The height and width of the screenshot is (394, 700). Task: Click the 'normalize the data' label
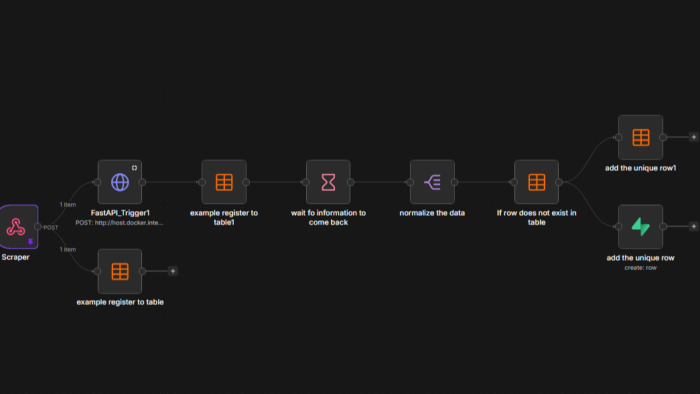(x=432, y=213)
